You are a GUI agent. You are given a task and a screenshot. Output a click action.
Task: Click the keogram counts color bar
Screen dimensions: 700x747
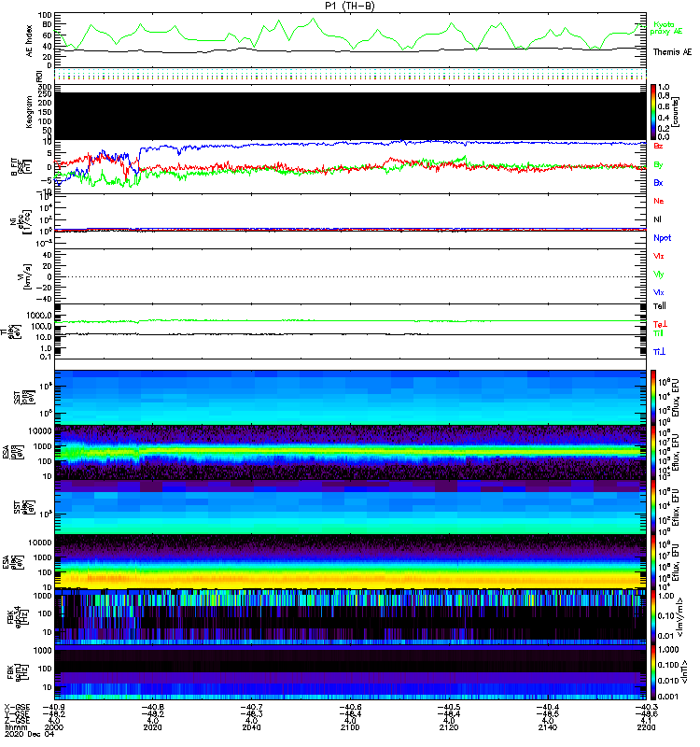pos(653,112)
